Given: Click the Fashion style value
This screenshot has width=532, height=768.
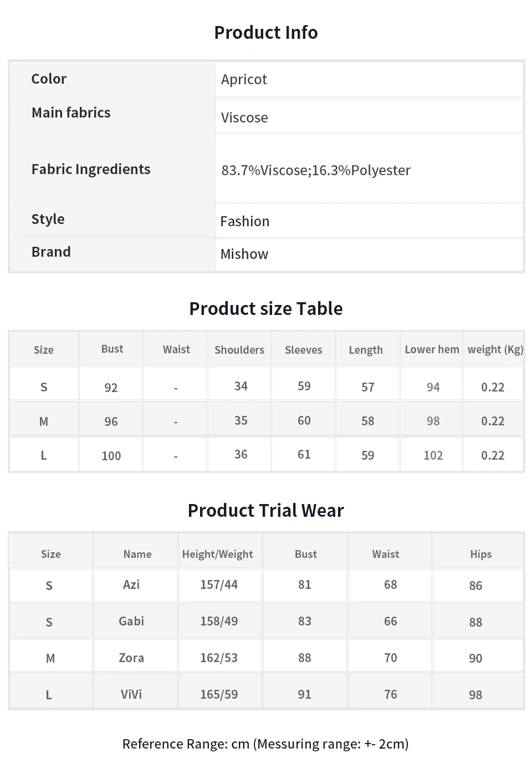Looking at the screenshot, I should [x=245, y=221].
